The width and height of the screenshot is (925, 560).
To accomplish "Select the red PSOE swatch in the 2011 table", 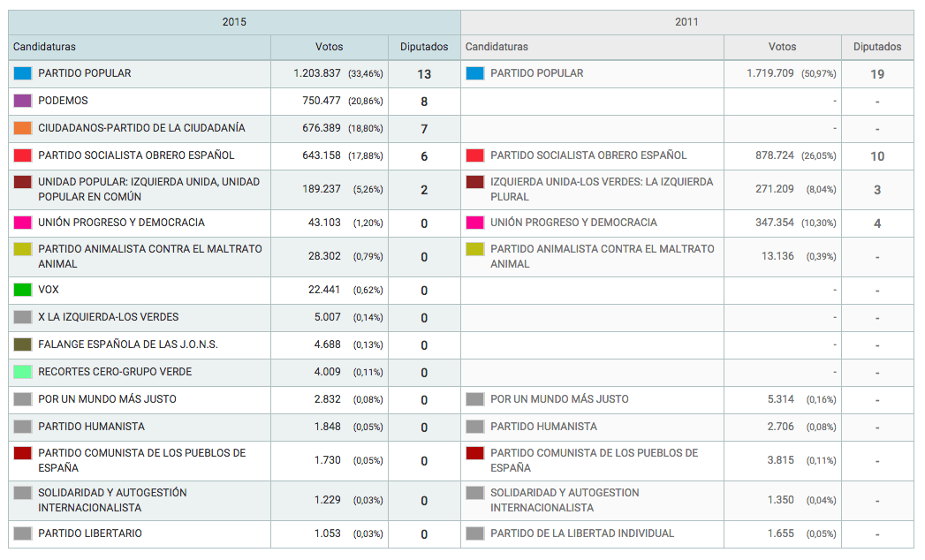I will coord(475,155).
